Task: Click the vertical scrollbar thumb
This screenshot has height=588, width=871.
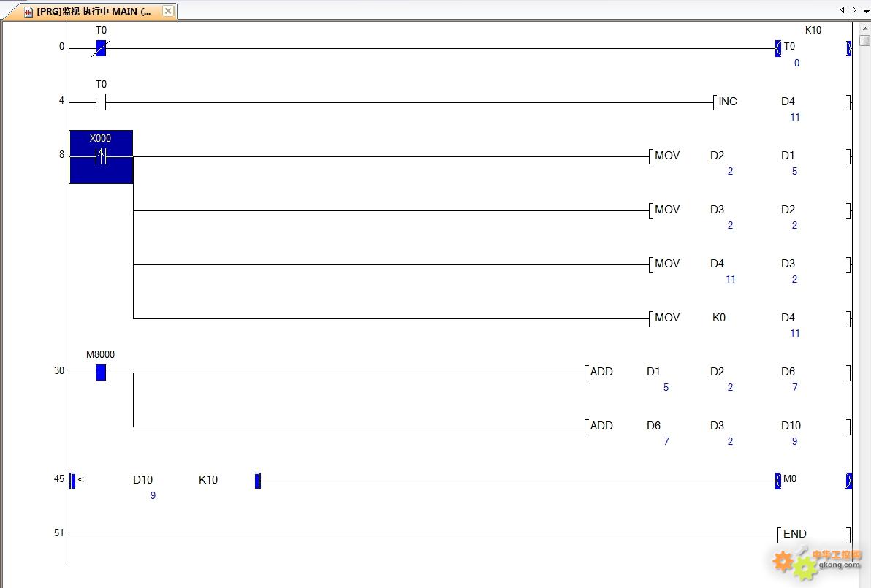Action: (x=864, y=40)
